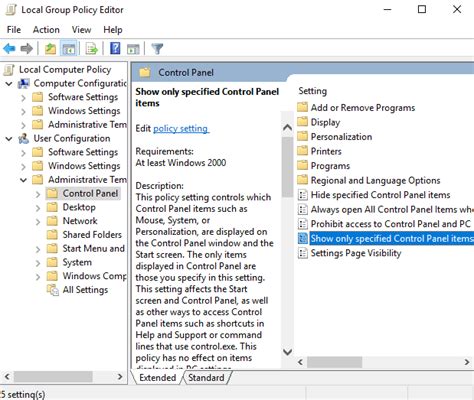Select Desktop in the tree
This screenshot has height=400, width=474.
(79, 207)
